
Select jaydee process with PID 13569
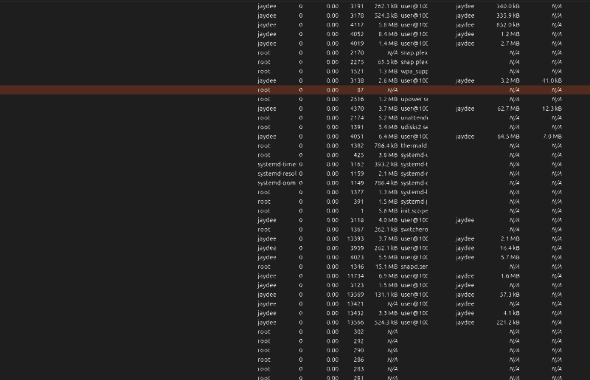(295, 294)
